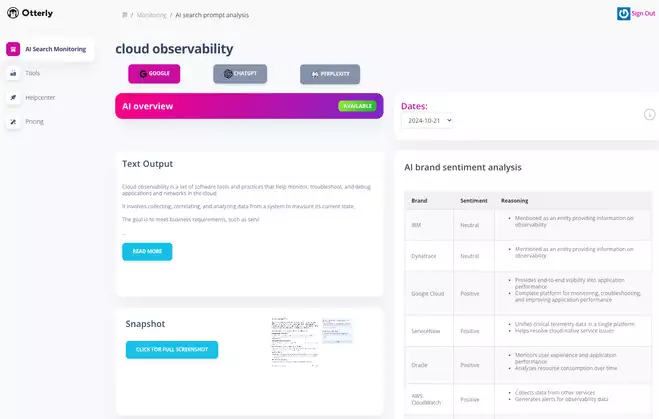Click the Positive sentiment for ServiceNow

[469, 331]
